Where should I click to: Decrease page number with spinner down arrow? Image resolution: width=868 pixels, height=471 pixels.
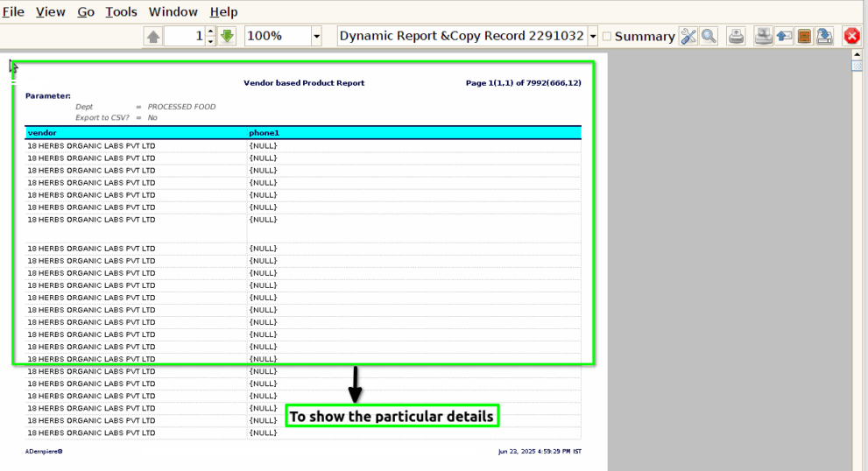(x=210, y=41)
